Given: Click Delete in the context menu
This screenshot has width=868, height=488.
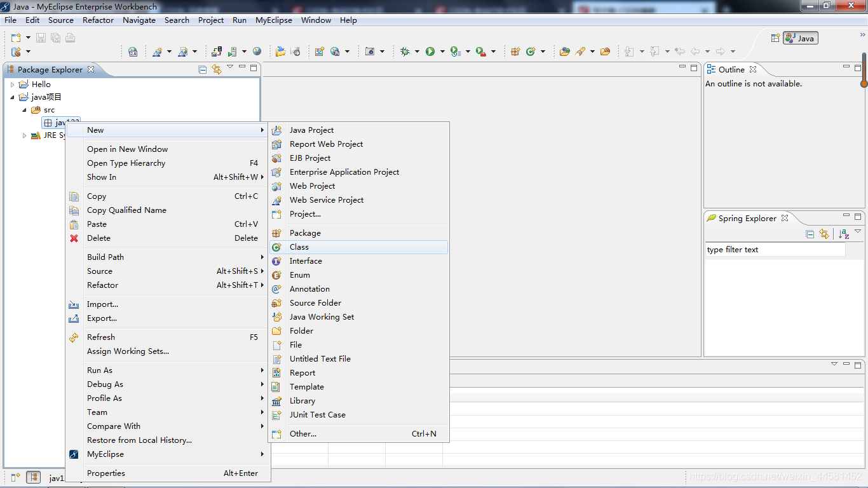Looking at the screenshot, I should 168,238.
